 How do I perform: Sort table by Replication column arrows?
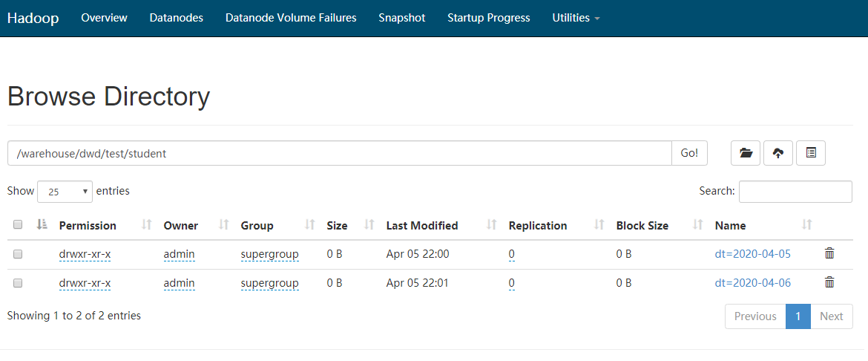coord(599,224)
